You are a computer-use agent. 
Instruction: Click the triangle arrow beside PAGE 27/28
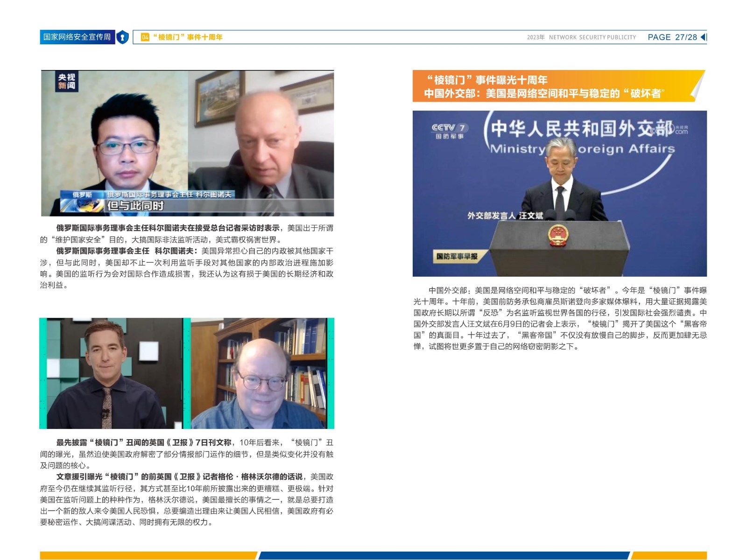704,37
